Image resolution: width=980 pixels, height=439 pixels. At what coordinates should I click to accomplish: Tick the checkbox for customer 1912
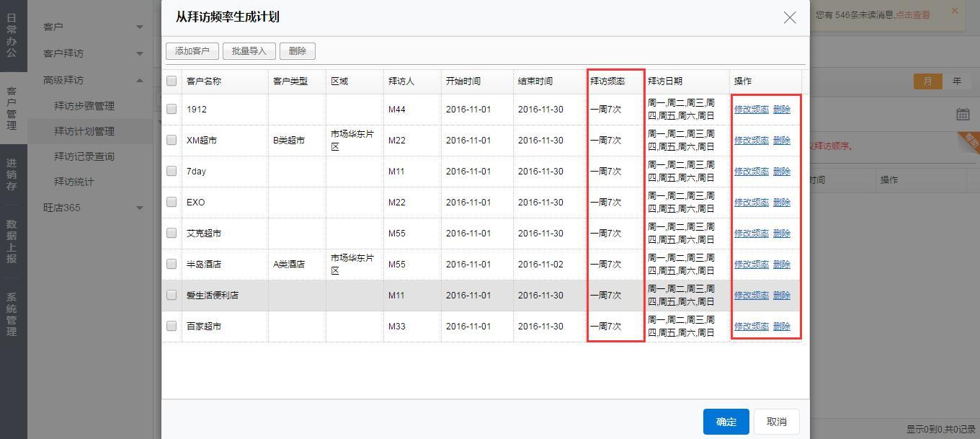pos(171,109)
